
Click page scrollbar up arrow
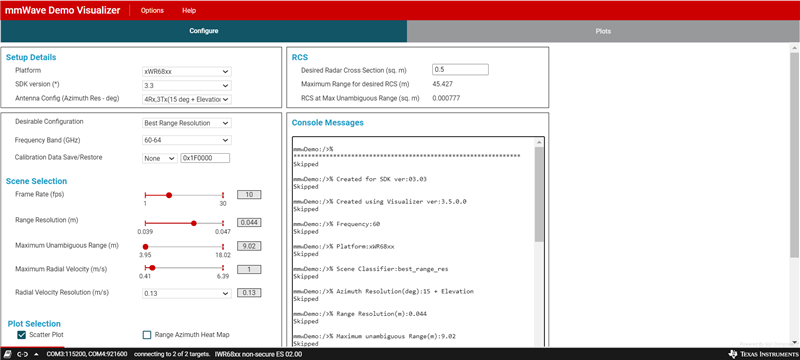(794, 48)
